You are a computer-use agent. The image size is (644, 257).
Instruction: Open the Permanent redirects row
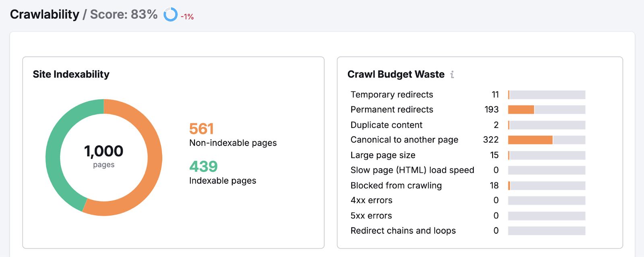pos(468,110)
